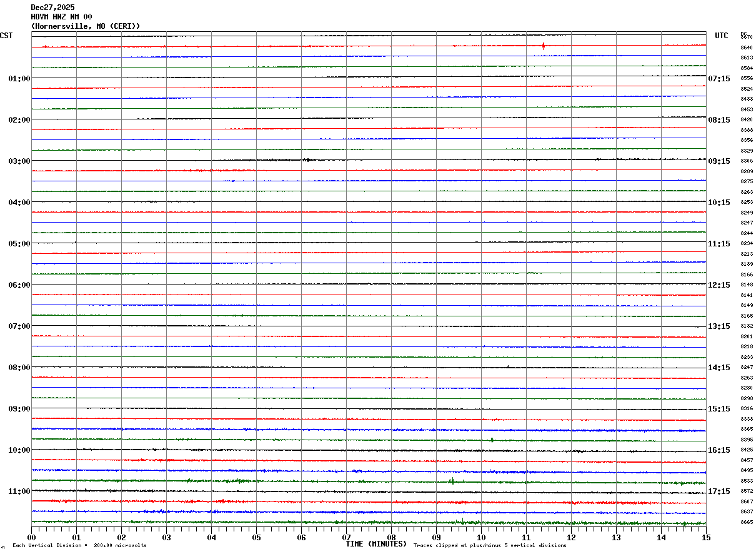756x554 pixels.
Task: Click the '01:00' CST time label
Action: click(19, 79)
